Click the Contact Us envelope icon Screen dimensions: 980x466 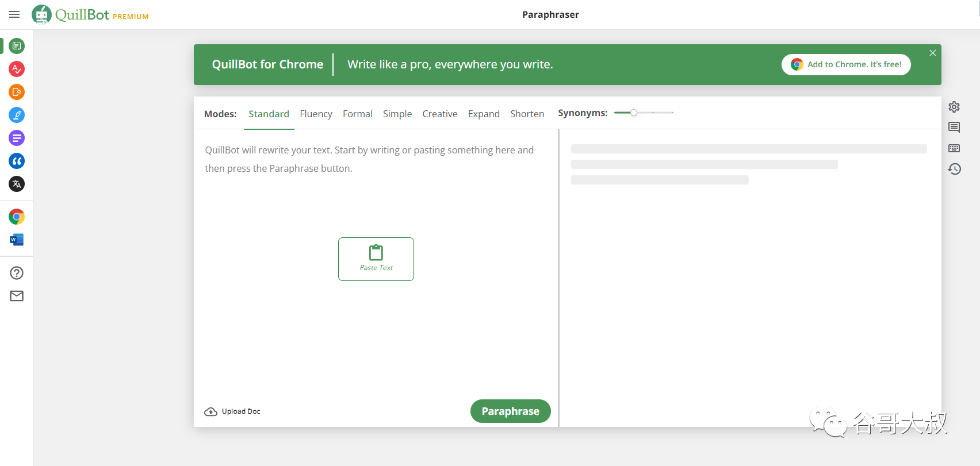point(17,296)
